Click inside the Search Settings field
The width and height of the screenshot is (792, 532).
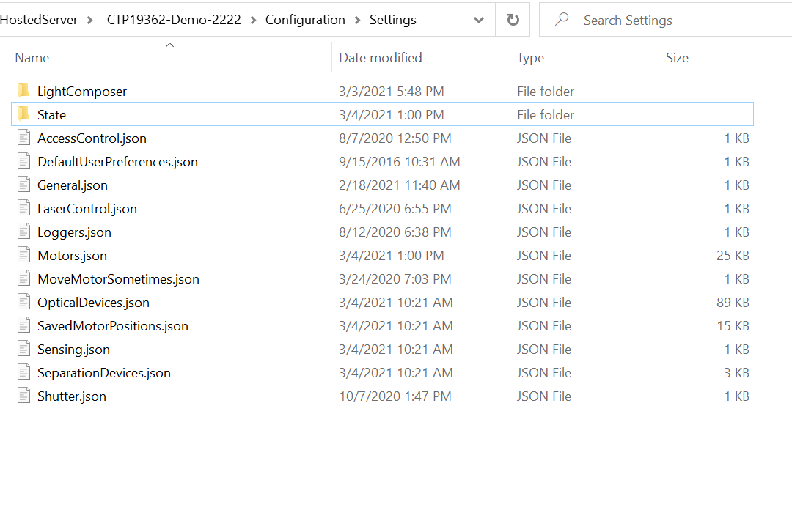(645, 19)
